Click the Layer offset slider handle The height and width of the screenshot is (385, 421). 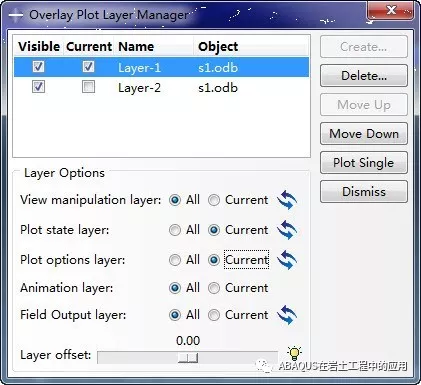coord(188,358)
